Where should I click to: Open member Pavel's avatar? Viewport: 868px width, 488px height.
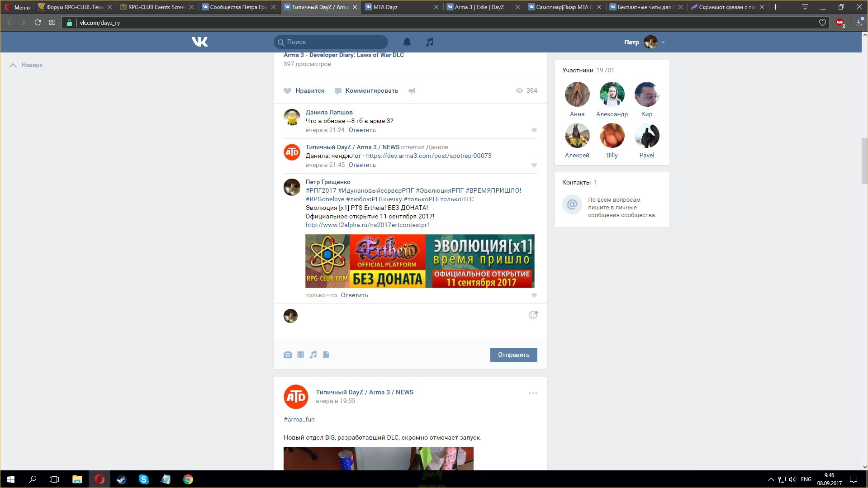point(647,136)
